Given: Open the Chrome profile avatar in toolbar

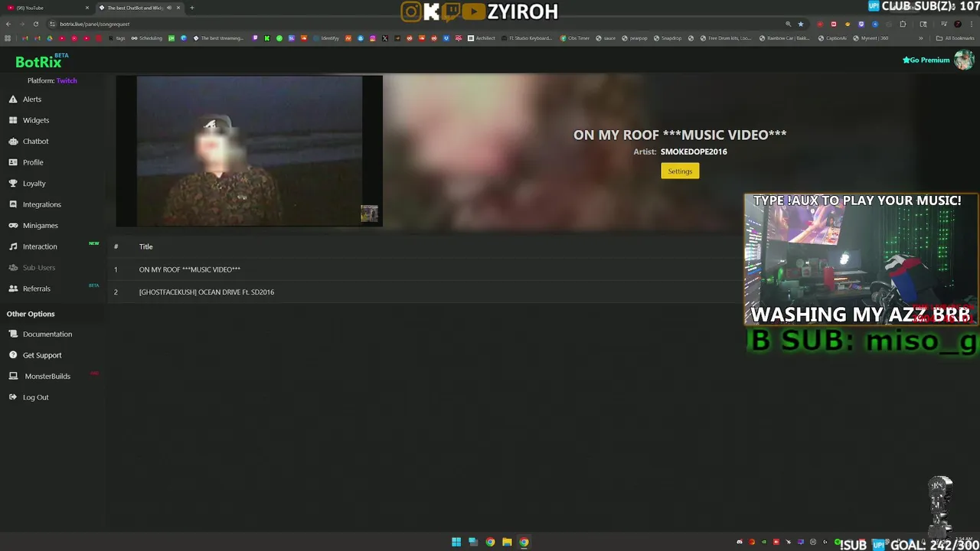Looking at the screenshot, I should point(958,24).
